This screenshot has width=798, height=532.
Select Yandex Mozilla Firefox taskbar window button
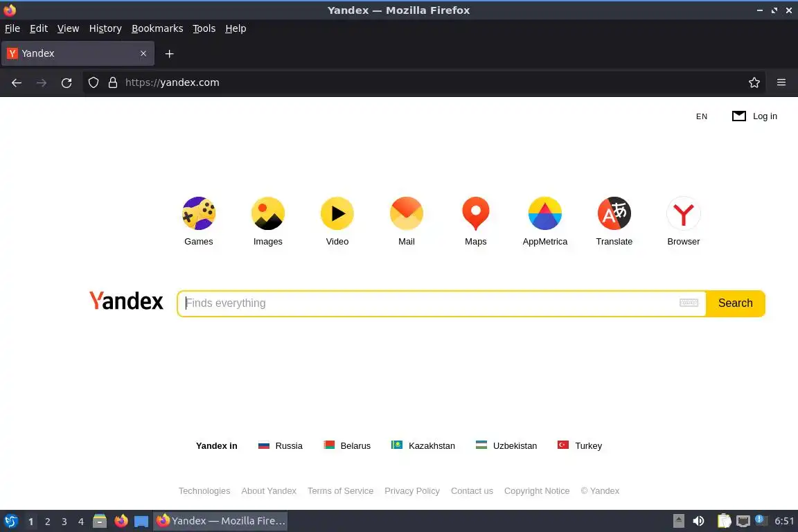click(220, 521)
